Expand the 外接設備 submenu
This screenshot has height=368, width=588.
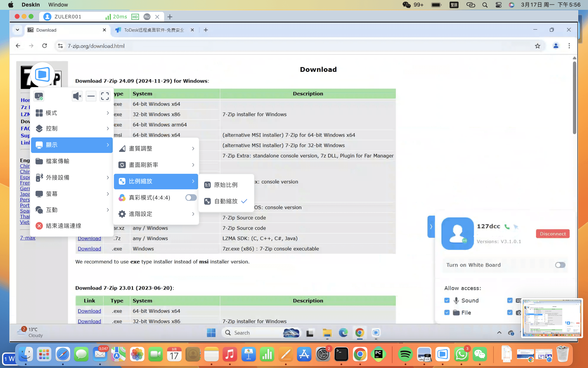point(72,177)
